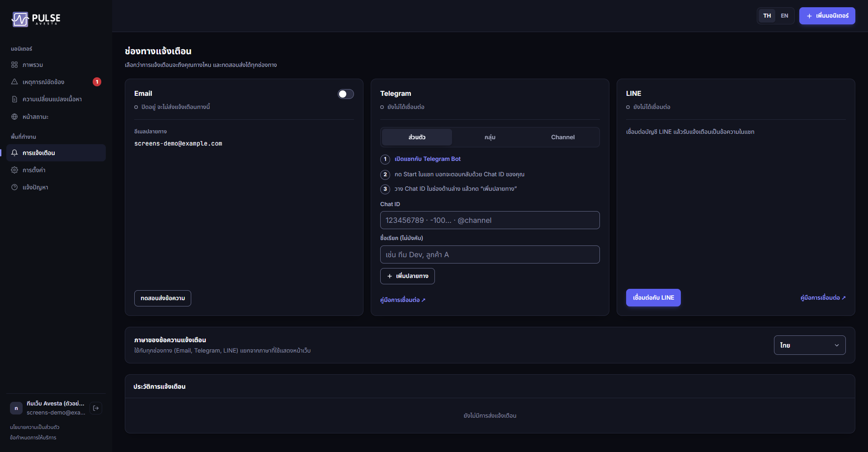Open the ภาพรวม overview grid icon
This screenshot has height=452, width=868.
click(14, 65)
